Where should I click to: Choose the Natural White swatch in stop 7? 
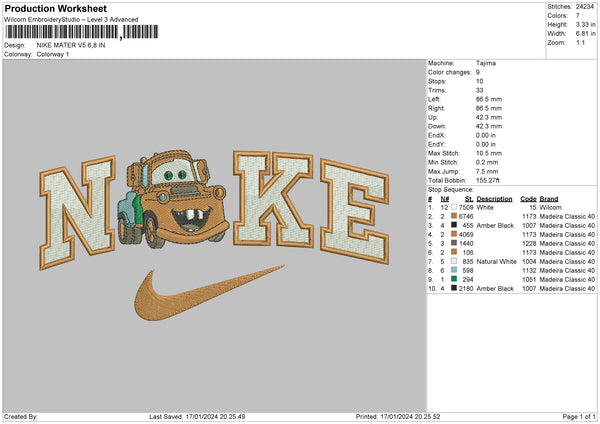(454, 261)
